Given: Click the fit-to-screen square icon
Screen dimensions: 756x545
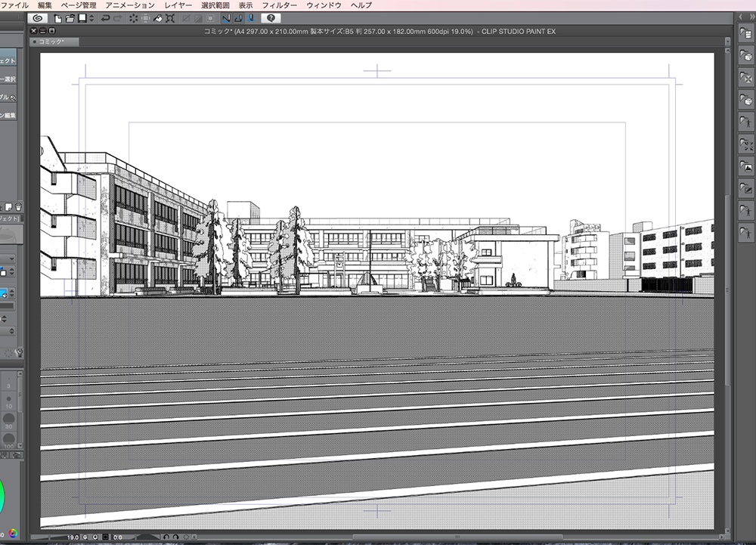Looking at the screenshot, I should click(105, 537).
